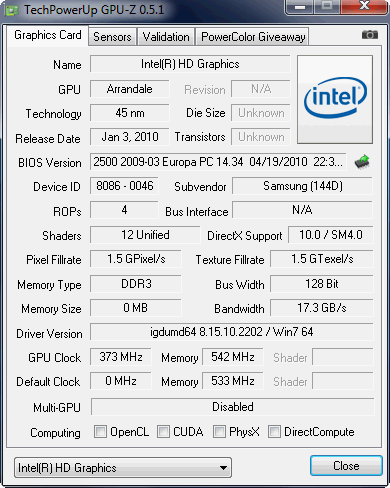Click the Multi-GPU field showing Disabled

point(233,407)
